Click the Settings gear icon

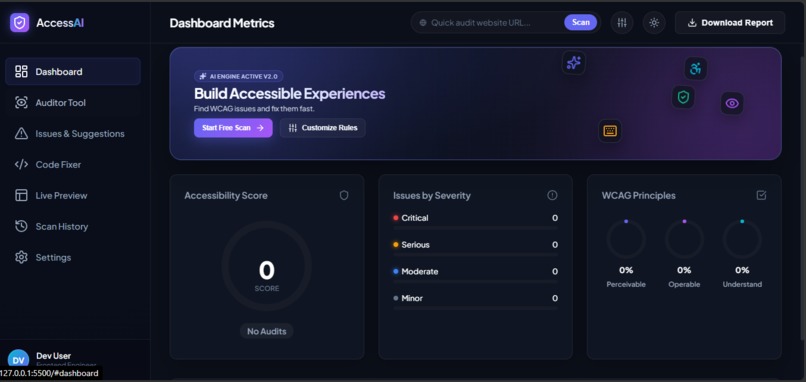(21, 257)
